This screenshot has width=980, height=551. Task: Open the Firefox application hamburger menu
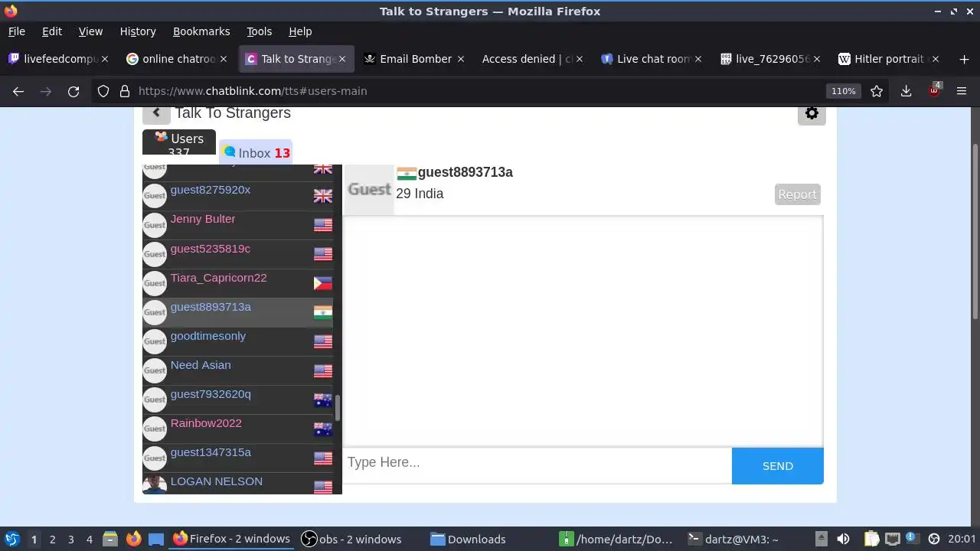point(962,91)
